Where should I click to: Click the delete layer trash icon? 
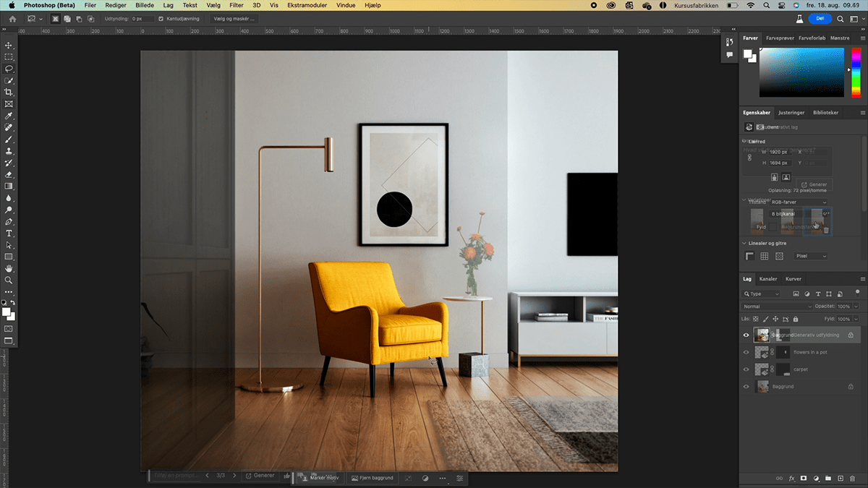point(852,479)
